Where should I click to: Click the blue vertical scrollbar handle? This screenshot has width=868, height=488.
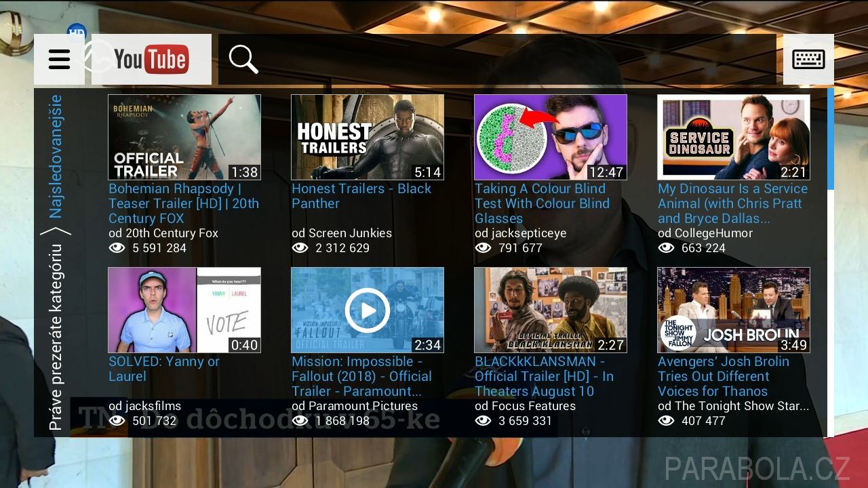coord(831,139)
